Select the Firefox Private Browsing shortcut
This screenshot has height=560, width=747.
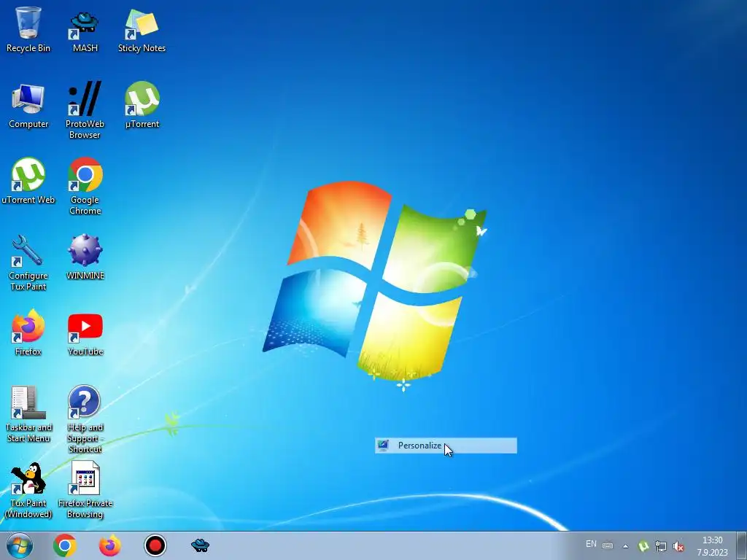click(x=85, y=491)
